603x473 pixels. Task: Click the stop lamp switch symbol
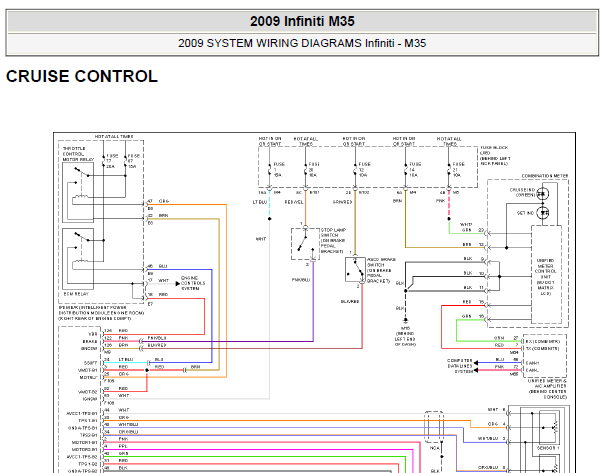(305, 244)
